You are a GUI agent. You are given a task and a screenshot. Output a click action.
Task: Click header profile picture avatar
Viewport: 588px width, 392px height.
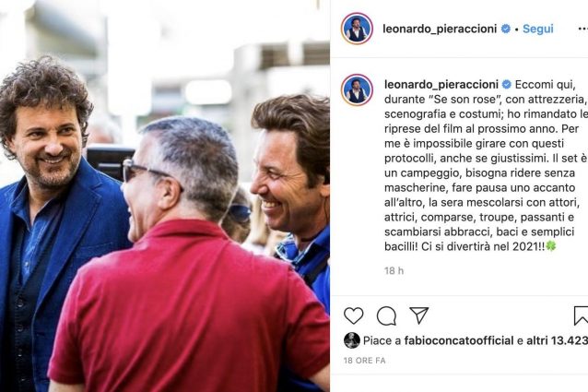pos(357,29)
